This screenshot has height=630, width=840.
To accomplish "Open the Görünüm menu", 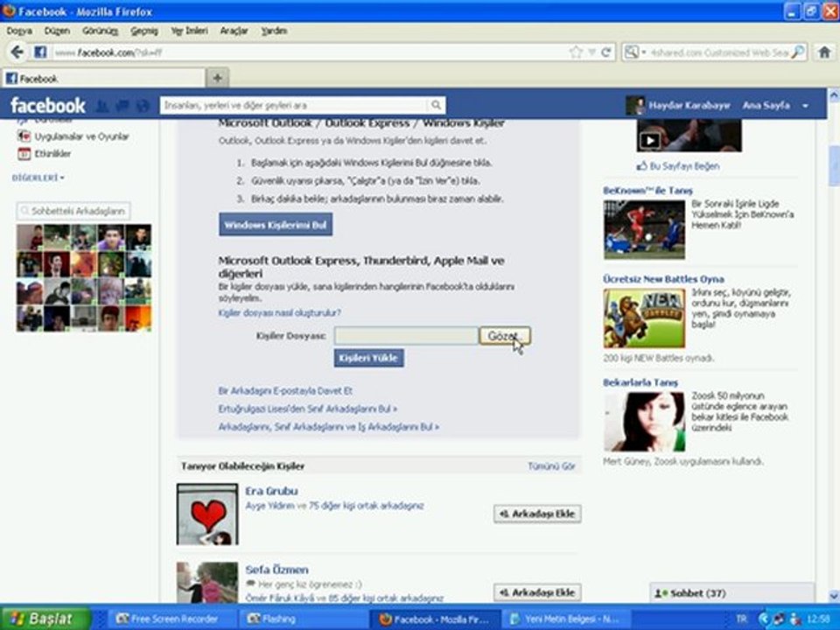I will click(100, 31).
